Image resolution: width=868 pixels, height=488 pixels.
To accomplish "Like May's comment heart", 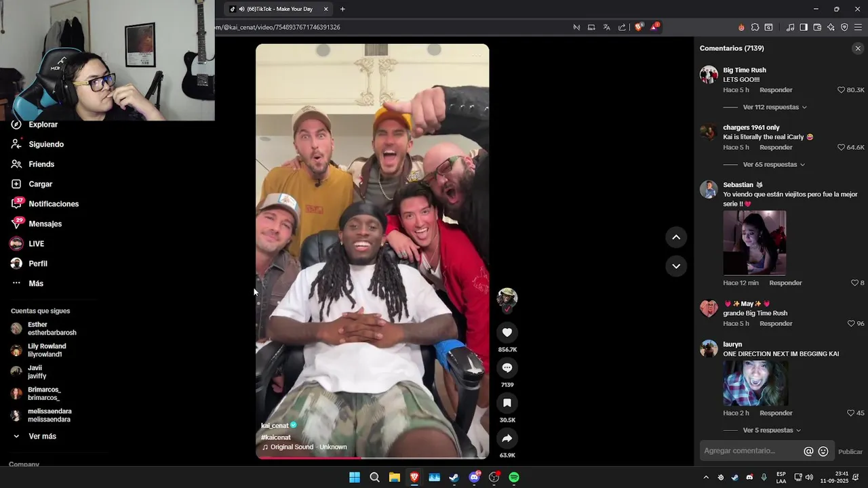I will 851,323.
